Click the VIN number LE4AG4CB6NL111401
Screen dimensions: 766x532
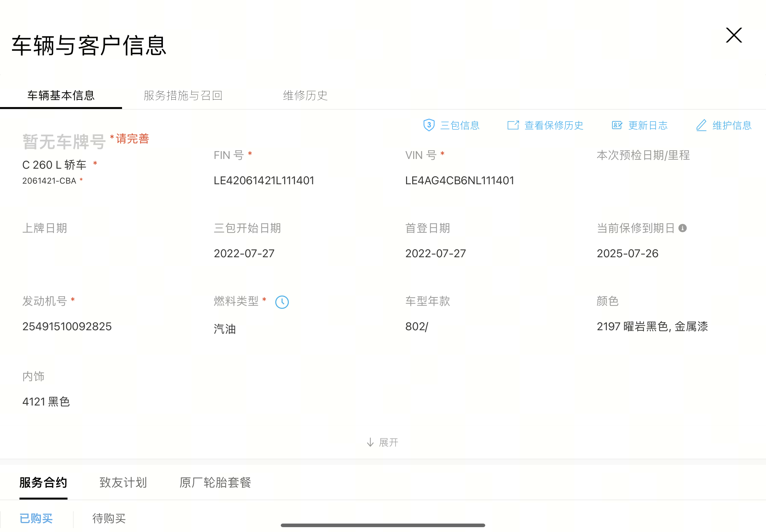(x=460, y=181)
